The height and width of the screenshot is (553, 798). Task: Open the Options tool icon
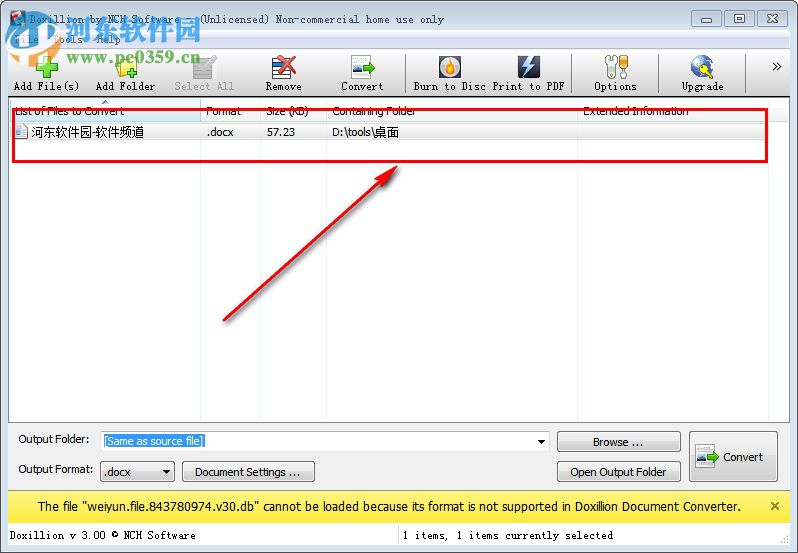coord(615,73)
